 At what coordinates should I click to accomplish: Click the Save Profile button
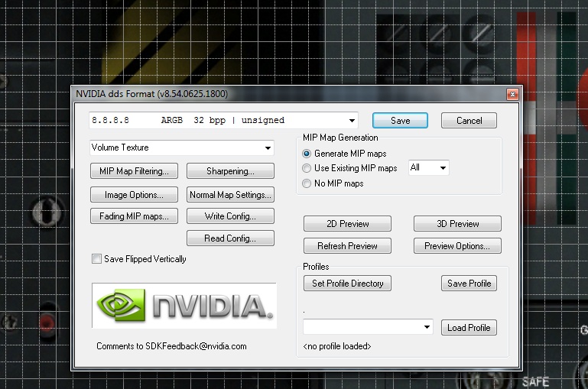click(x=469, y=284)
